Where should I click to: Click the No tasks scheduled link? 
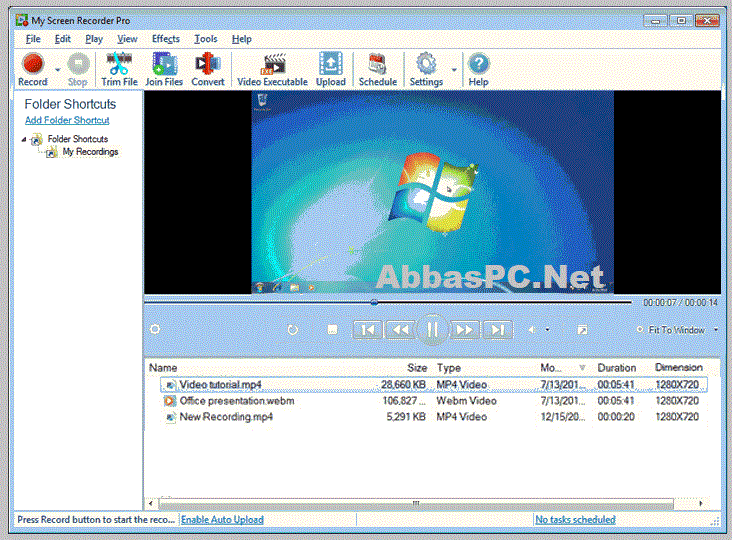point(575,520)
